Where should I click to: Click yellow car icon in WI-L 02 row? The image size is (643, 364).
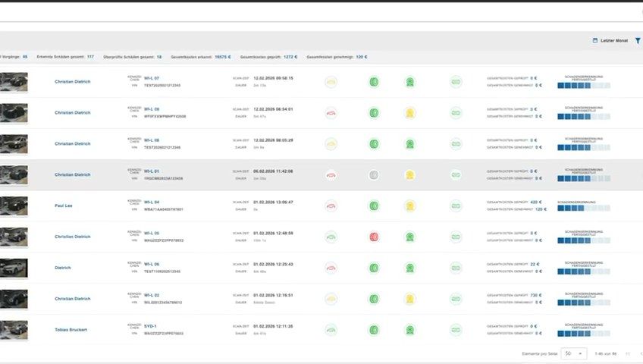(x=331, y=299)
